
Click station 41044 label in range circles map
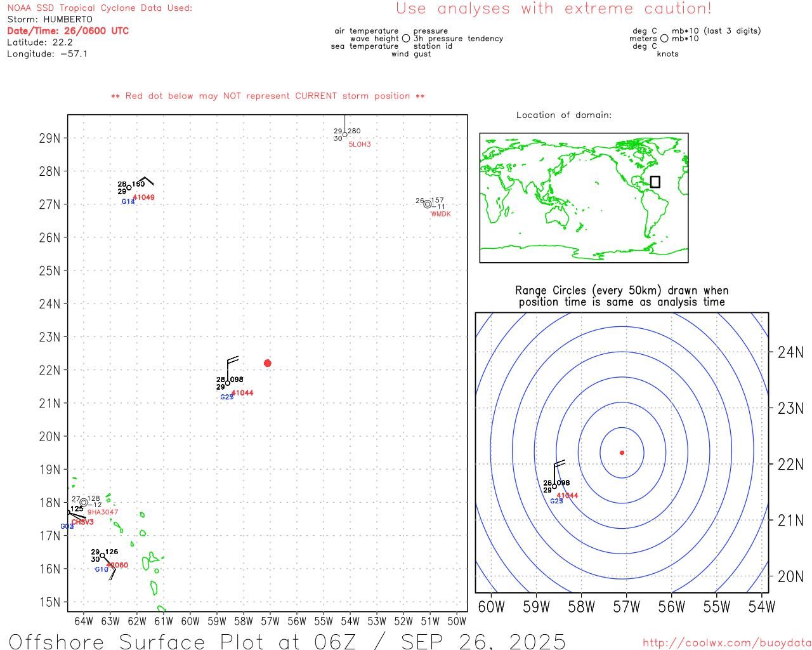[567, 496]
